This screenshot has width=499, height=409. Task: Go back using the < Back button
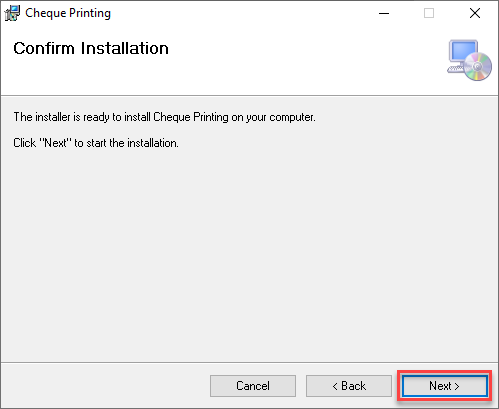349,386
